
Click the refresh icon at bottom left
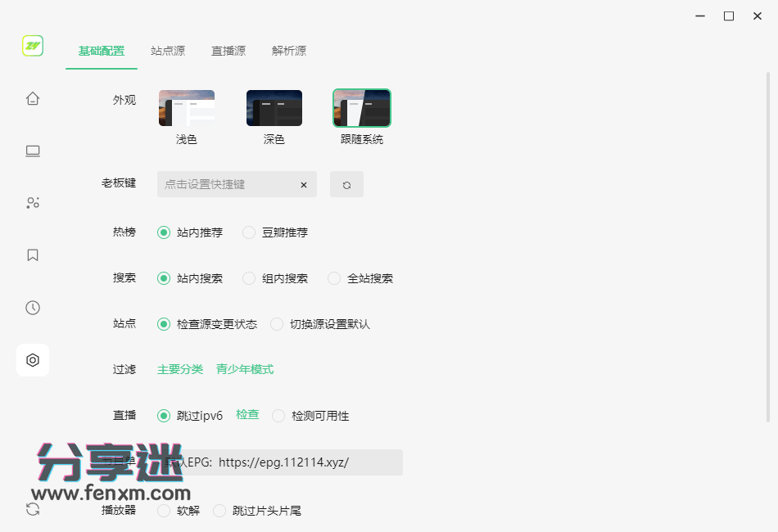33,509
